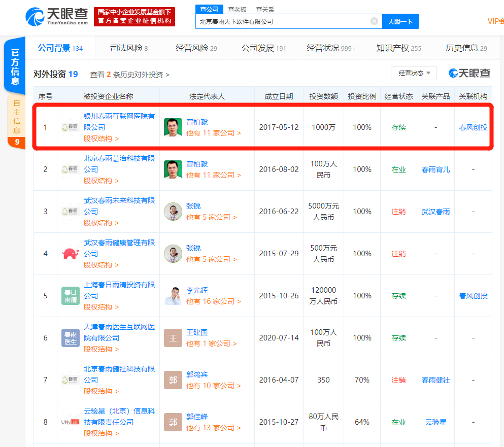The height and width of the screenshot is (447, 504).
Task: Open the 春风创投 related institution link
Action: point(473,127)
